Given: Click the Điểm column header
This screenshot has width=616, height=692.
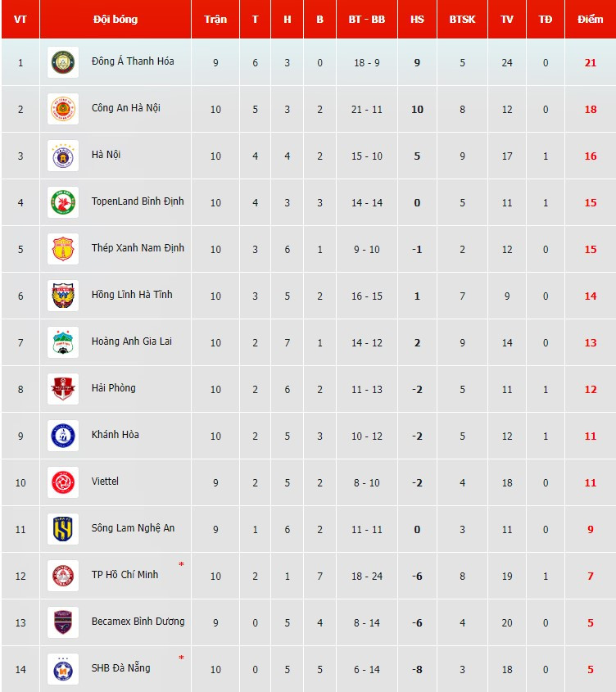Looking at the screenshot, I should (590, 19).
